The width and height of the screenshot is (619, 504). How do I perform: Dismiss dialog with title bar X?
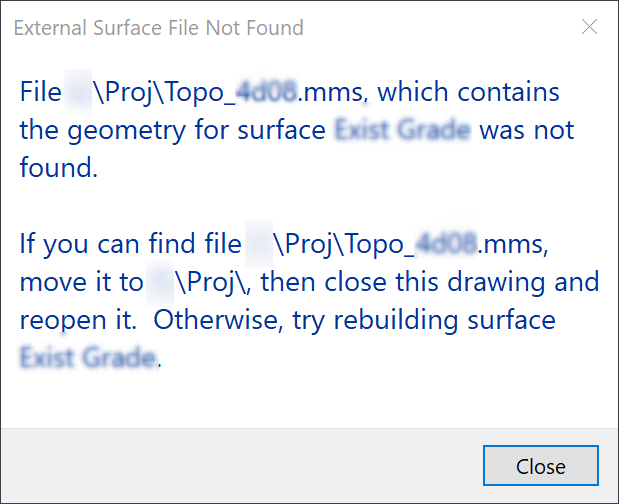[589, 28]
